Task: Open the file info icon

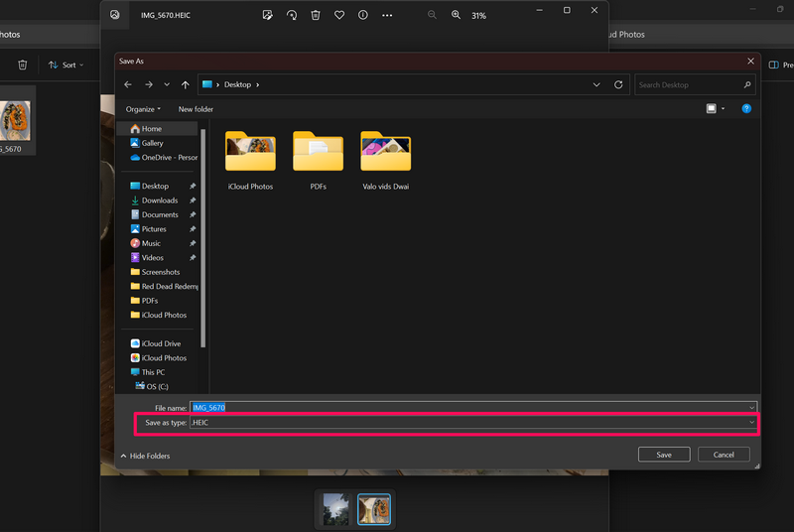Action: tap(363, 15)
